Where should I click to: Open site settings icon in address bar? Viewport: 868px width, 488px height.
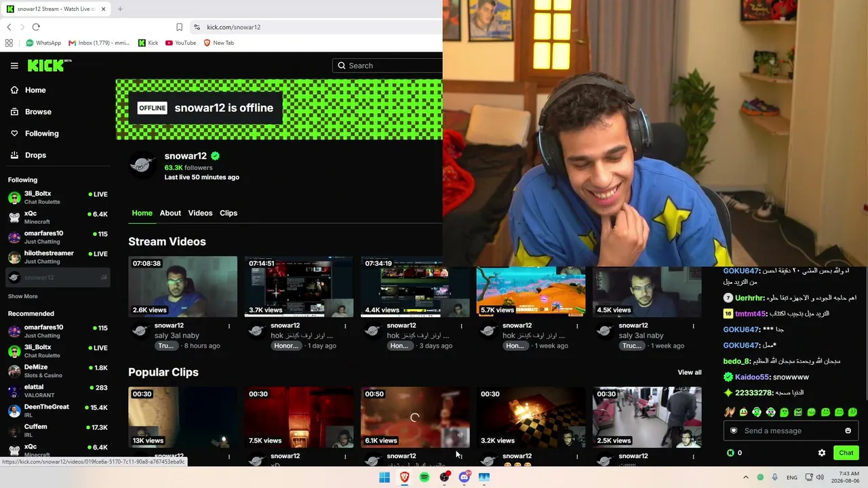[197, 27]
